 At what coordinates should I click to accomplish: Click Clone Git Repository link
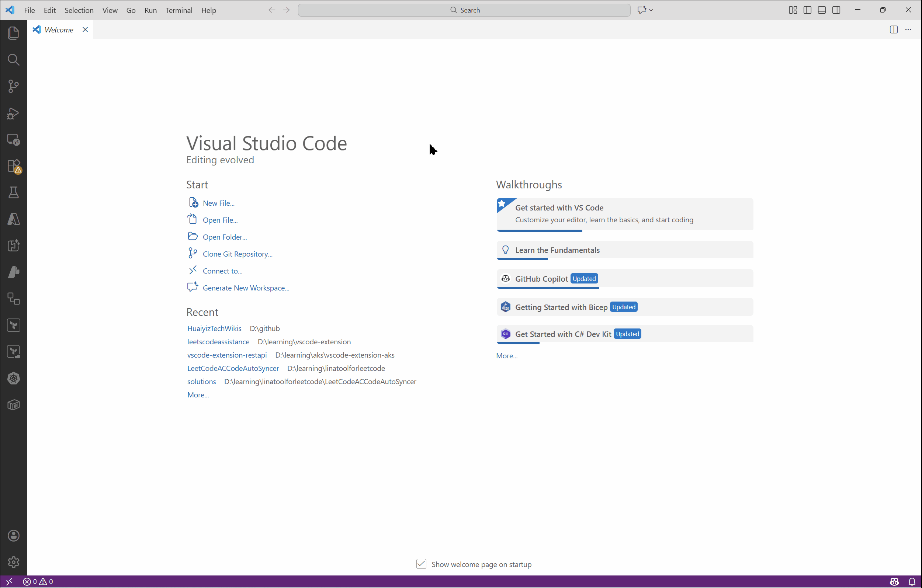pos(238,254)
